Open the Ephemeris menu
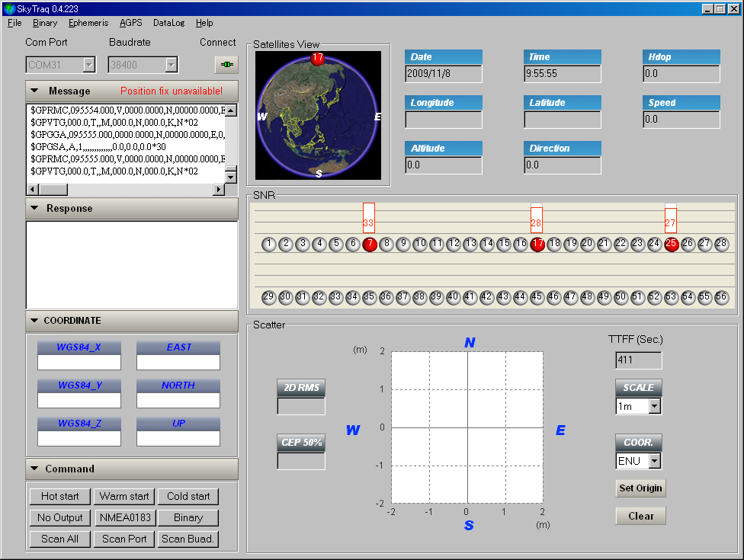Image resolution: width=744 pixels, height=560 pixels. pos(88,23)
